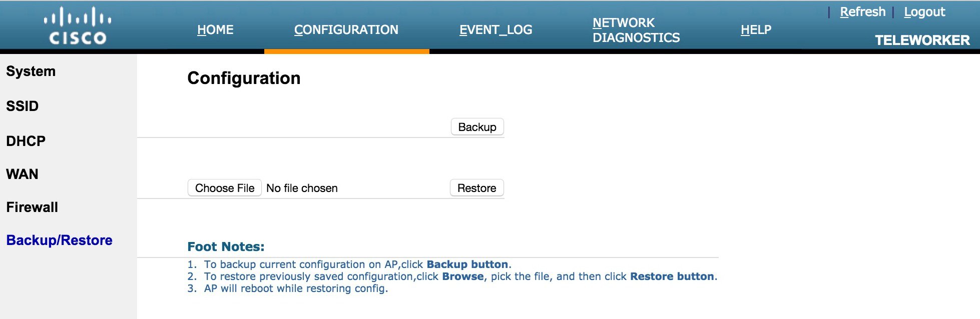
Task: Select the CONFIGURATION tab
Action: pyautogui.click(x=346, y=30)
